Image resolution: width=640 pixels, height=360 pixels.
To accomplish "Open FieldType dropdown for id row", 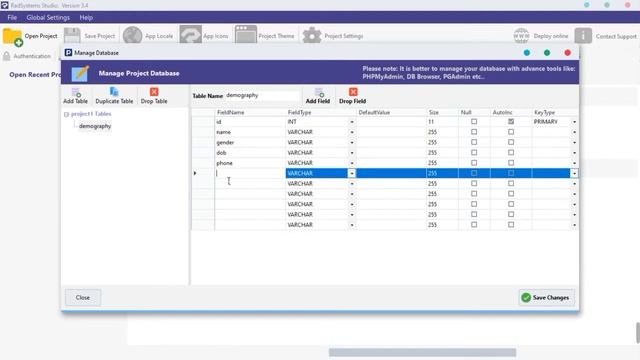I will [x=352, y=122].
